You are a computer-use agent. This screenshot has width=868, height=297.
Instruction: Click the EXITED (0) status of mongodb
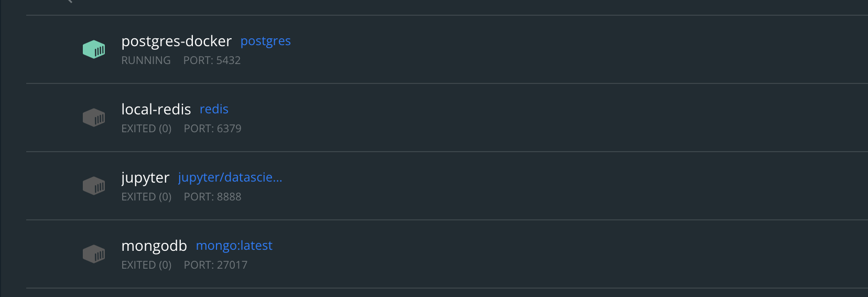tap(146, 265)
